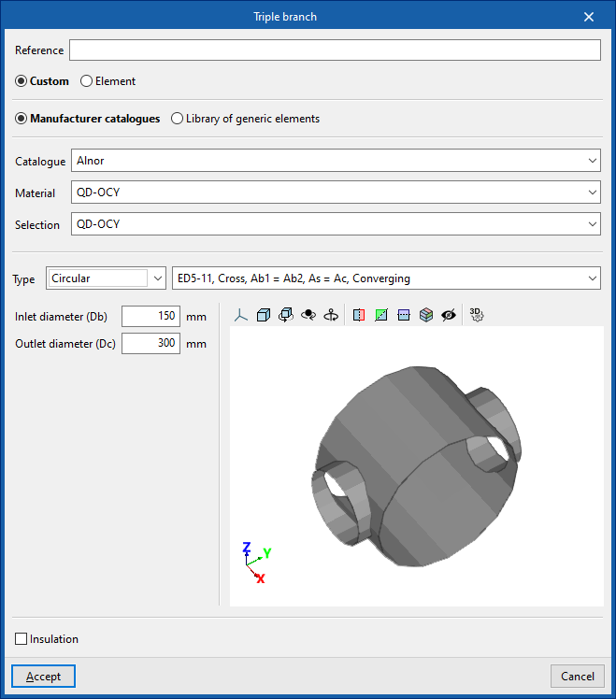The image size is (616, 699).
Task: Click the XYZ axis indicator in preview
Action: click(257, 563)
